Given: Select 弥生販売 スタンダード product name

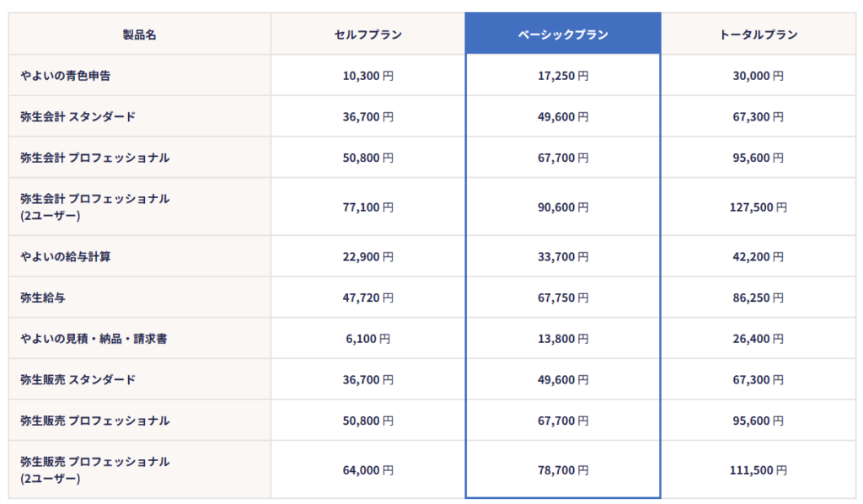Looking at the screenshot, I should [x=78, y=379].
